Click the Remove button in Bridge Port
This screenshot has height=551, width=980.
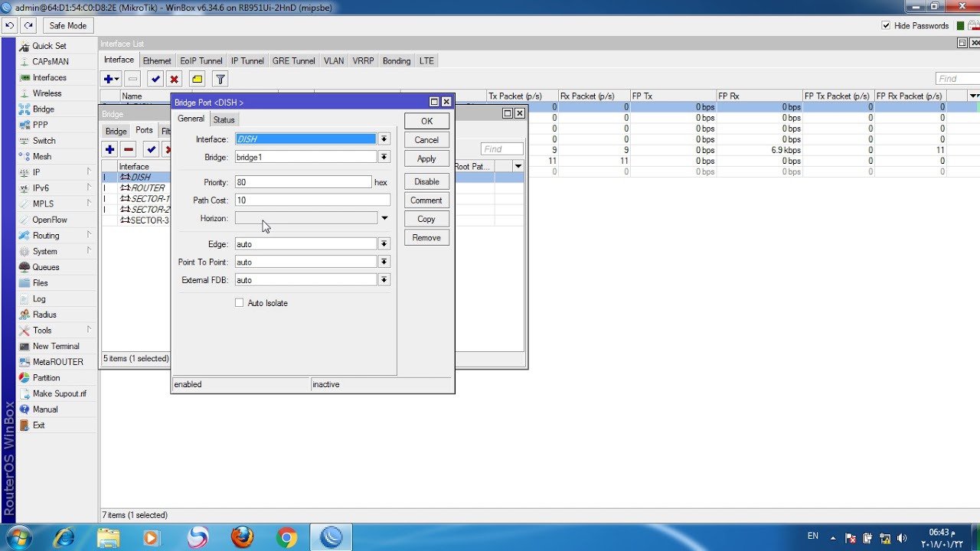click(x=426, y=237)
